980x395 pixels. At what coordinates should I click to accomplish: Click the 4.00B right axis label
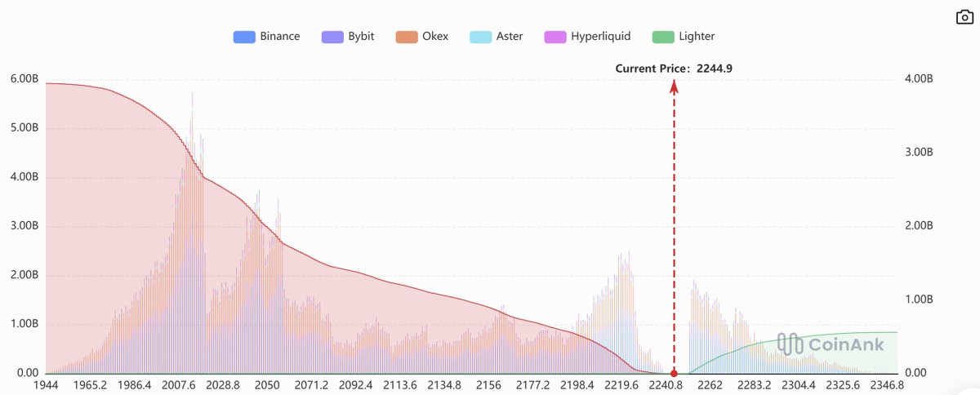[919, 79]
